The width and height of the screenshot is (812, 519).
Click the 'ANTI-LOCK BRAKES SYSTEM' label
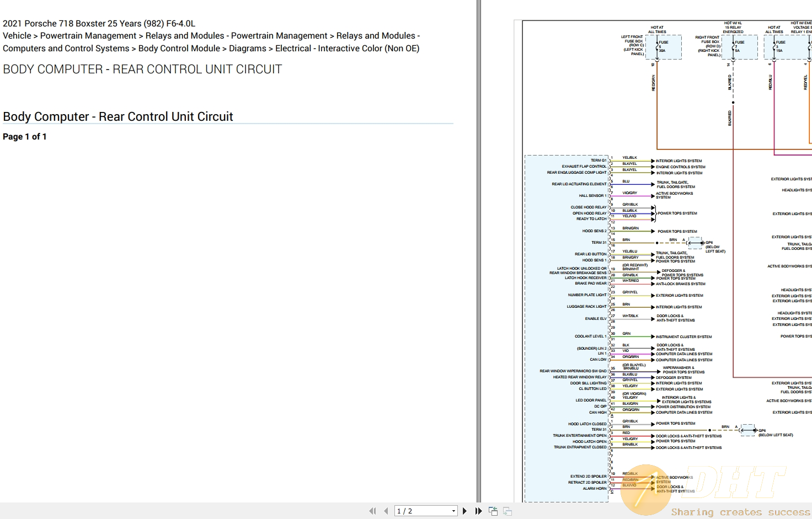[681, 284]
